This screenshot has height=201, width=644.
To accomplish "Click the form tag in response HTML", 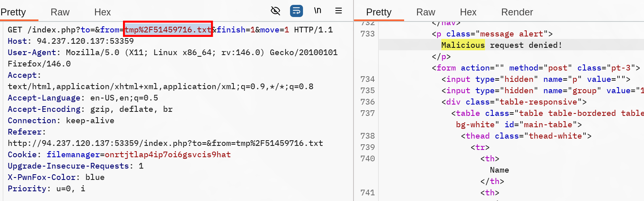I will [x=446, y=68].
